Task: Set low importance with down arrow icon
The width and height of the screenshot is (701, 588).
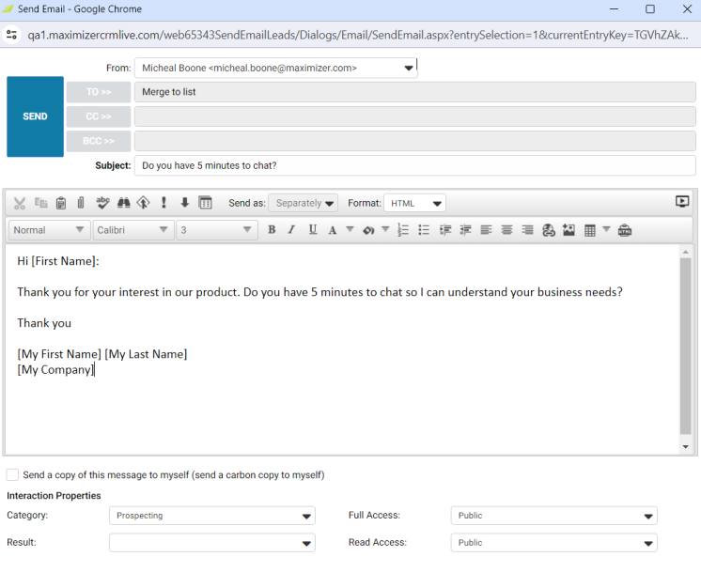Action: point(184,203)
